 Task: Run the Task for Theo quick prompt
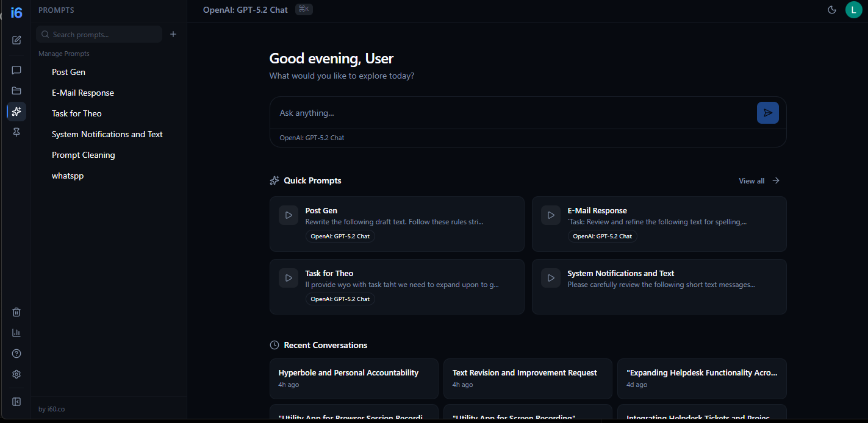396,286
